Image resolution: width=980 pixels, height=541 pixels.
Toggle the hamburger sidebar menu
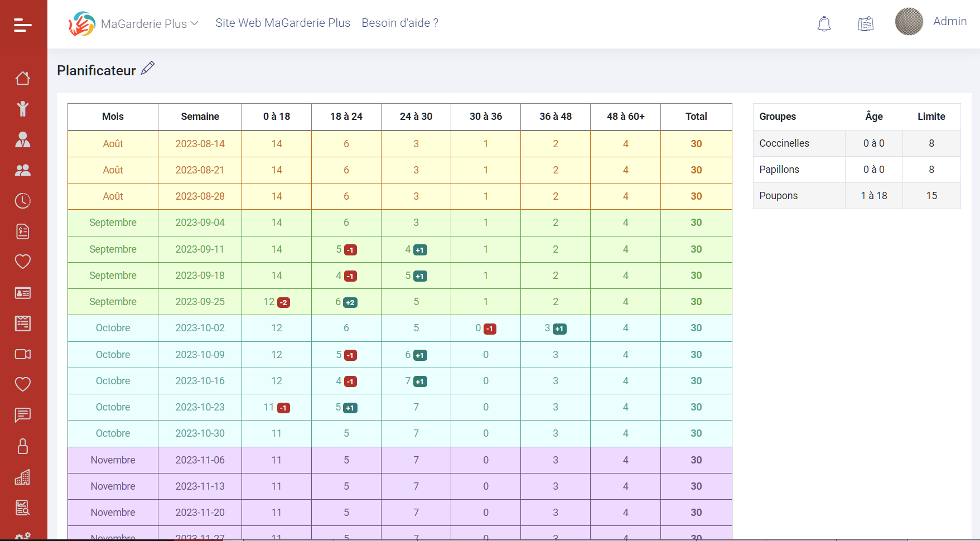coord(23,25)
